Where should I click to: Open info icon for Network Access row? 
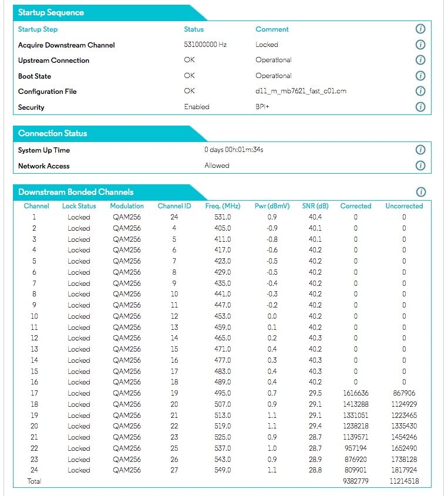click(420, 166)
